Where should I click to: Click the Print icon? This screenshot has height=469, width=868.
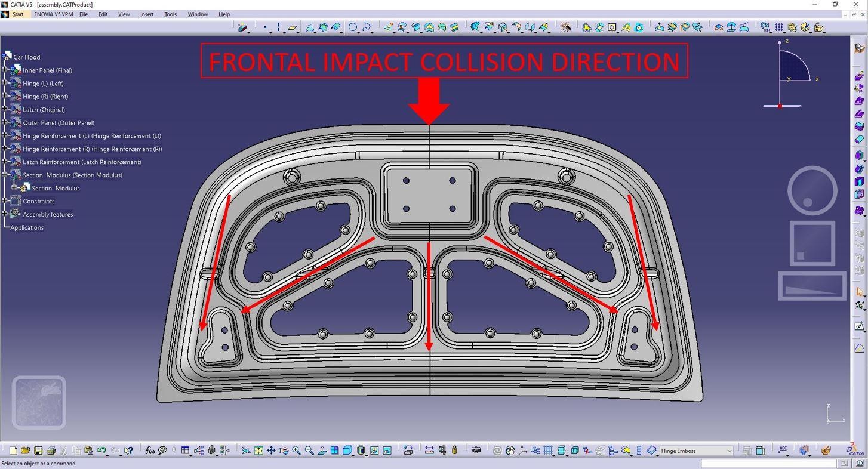click(51, 451)
